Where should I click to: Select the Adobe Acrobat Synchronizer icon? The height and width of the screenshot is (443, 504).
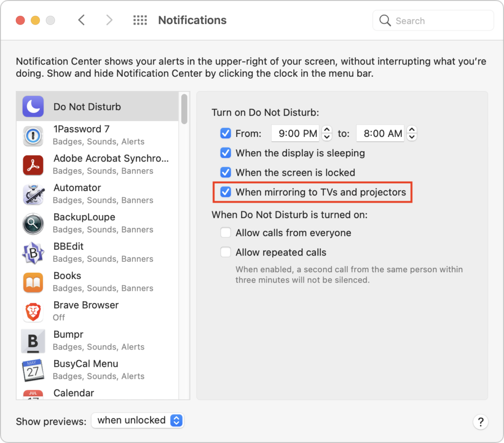(33, 165)
